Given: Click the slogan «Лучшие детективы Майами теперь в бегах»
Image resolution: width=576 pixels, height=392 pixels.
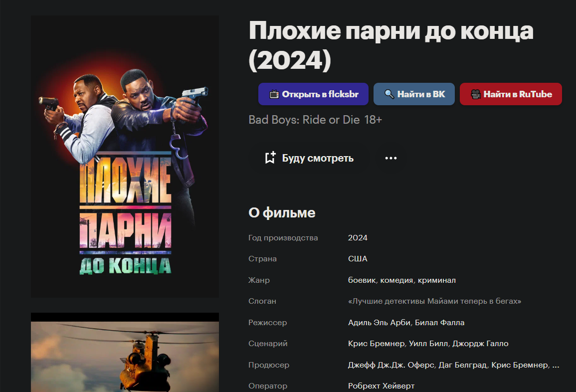Looking at the screenshot, I should 434,301.
